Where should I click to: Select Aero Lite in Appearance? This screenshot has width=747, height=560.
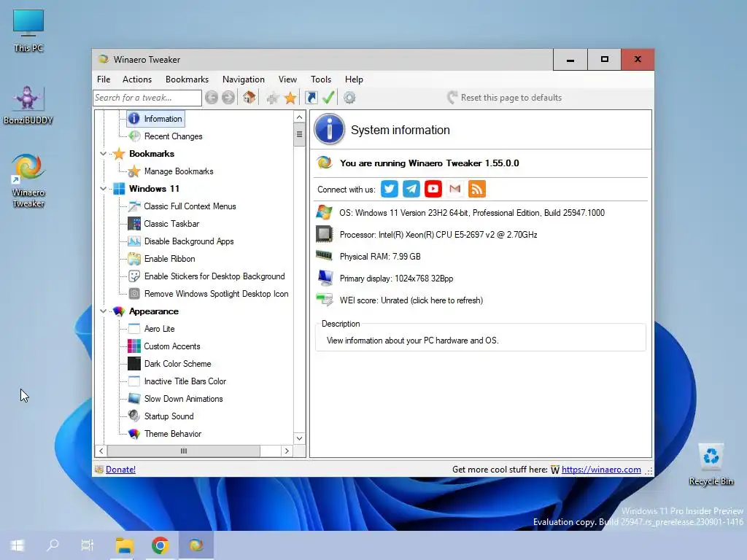tap(159, 329)
